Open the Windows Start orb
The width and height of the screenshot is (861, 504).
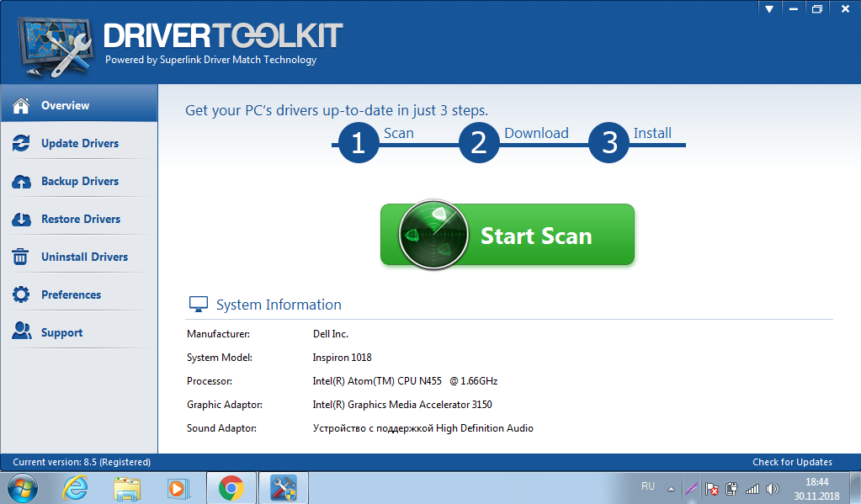pyautogui.click(x=23, y=487)
